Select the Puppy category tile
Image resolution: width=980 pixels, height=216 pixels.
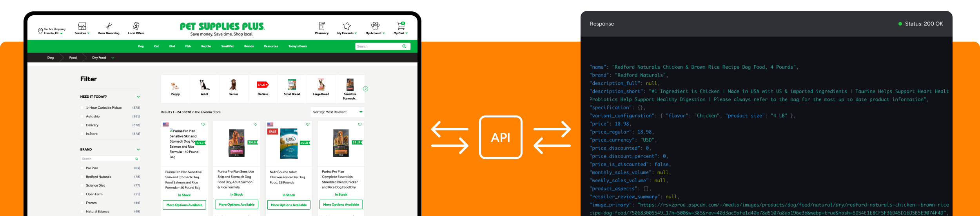pyautogui.click(x=175, y=89)
